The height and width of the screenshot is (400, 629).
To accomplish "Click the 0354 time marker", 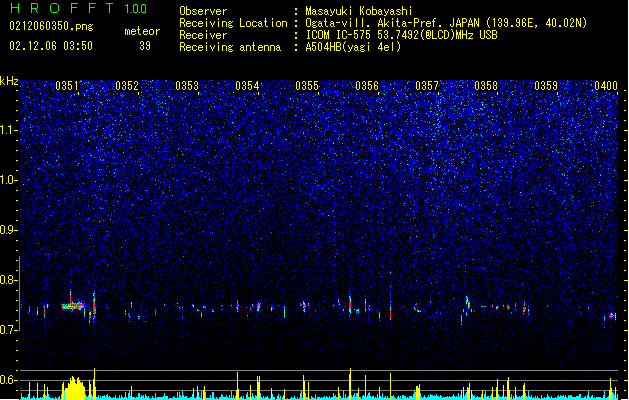I will (247, 86).
